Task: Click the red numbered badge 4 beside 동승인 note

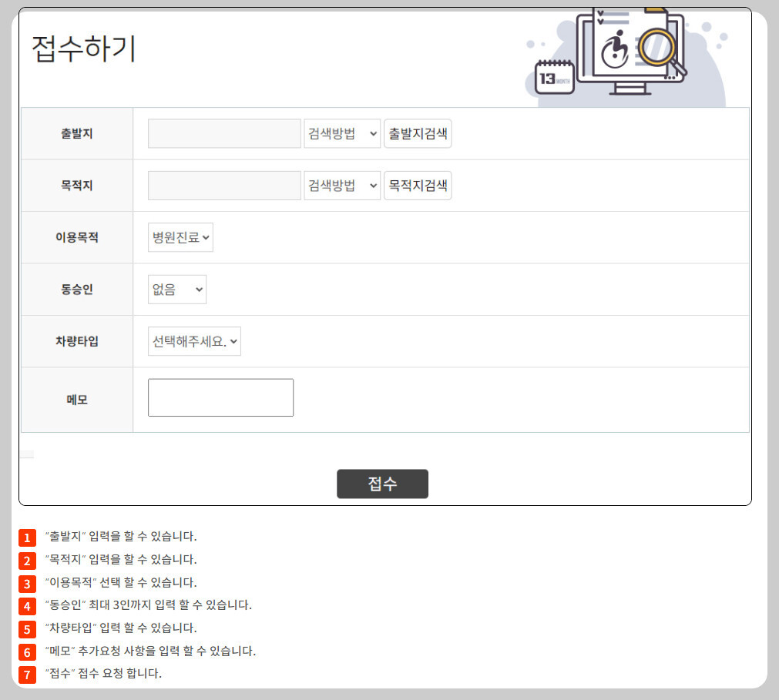Action: 27,605
